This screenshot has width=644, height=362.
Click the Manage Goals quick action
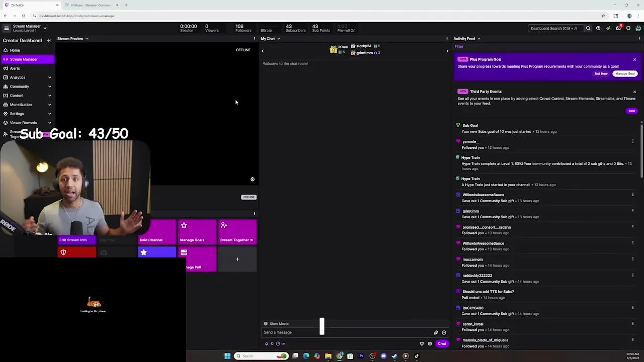point(197,232)
